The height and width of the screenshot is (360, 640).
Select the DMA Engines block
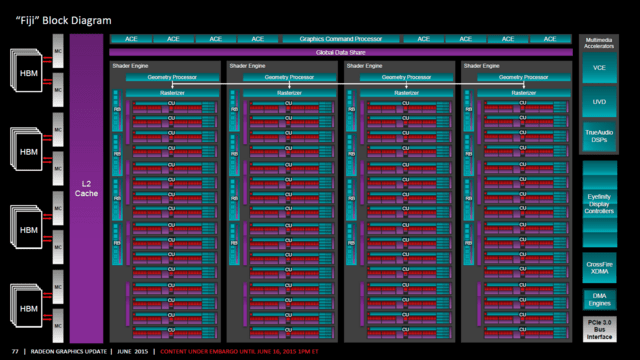click(599, 300)
